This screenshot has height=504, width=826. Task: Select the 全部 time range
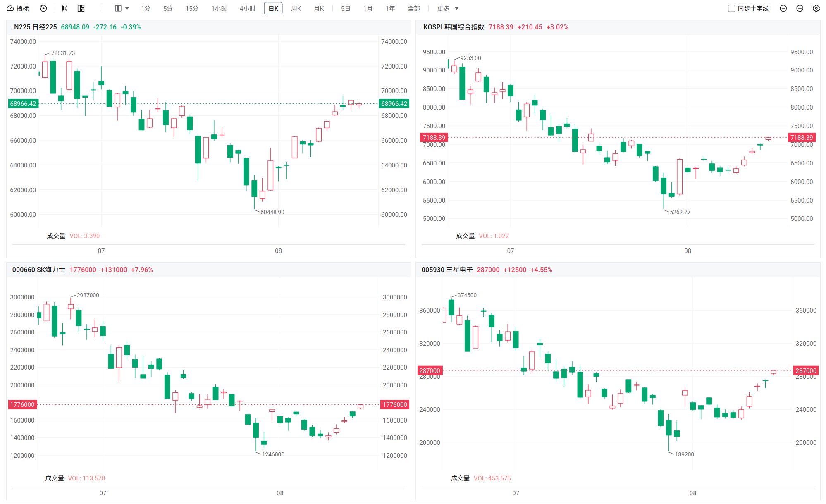(413, 8)
